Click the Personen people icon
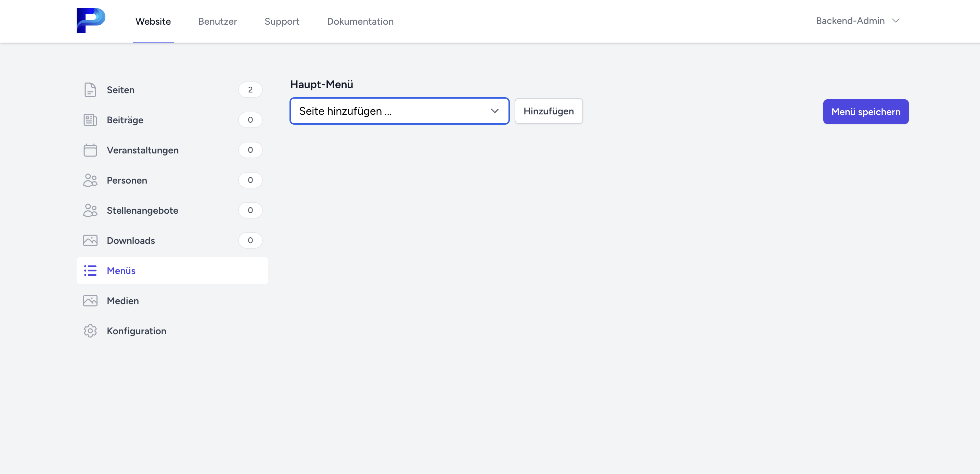980x474 pixels. [90, 180]
